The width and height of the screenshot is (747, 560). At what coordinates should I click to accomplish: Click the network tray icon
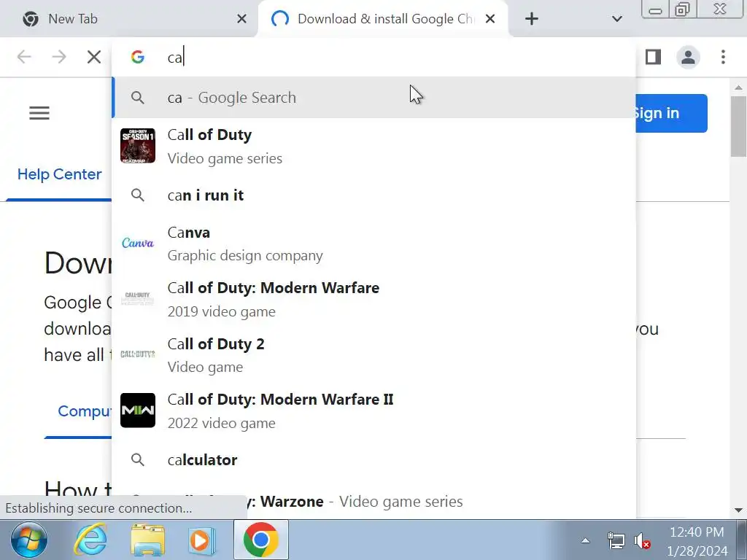tap(616, 541)
